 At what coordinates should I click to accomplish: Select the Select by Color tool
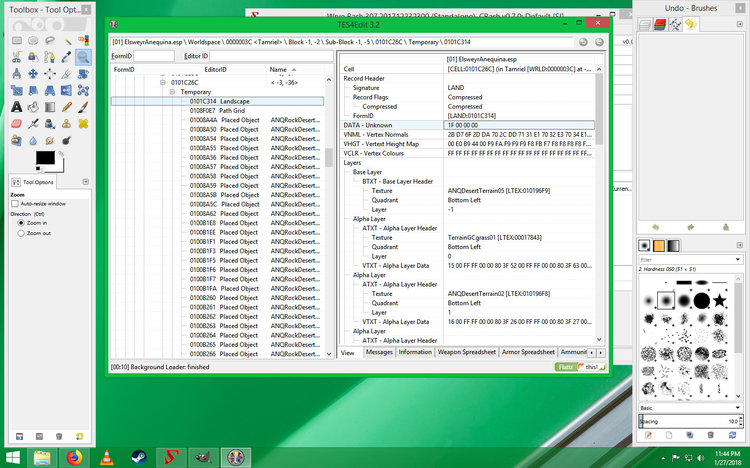[83, 40]
